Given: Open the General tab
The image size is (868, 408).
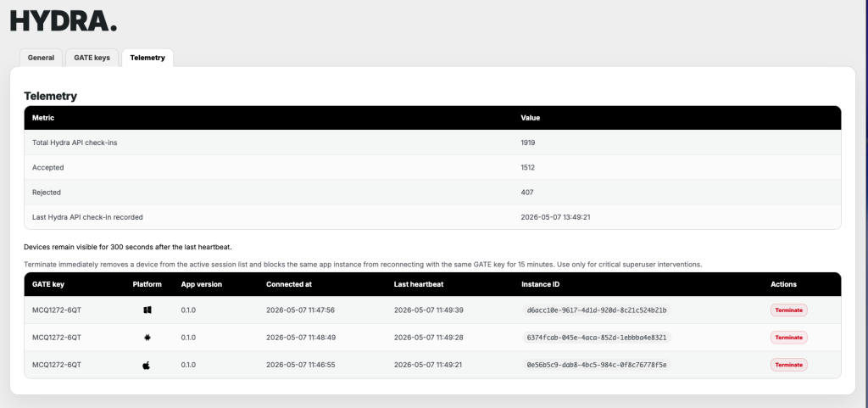Looking at the screenshot, I should (x=41, y=58).
